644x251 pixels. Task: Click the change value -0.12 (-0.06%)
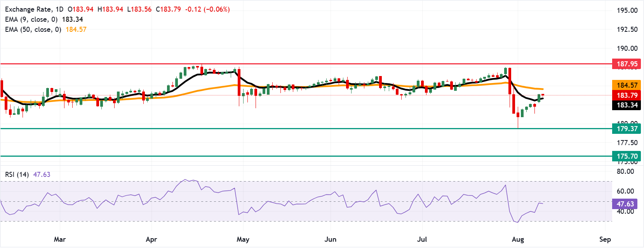coord(208,9)
